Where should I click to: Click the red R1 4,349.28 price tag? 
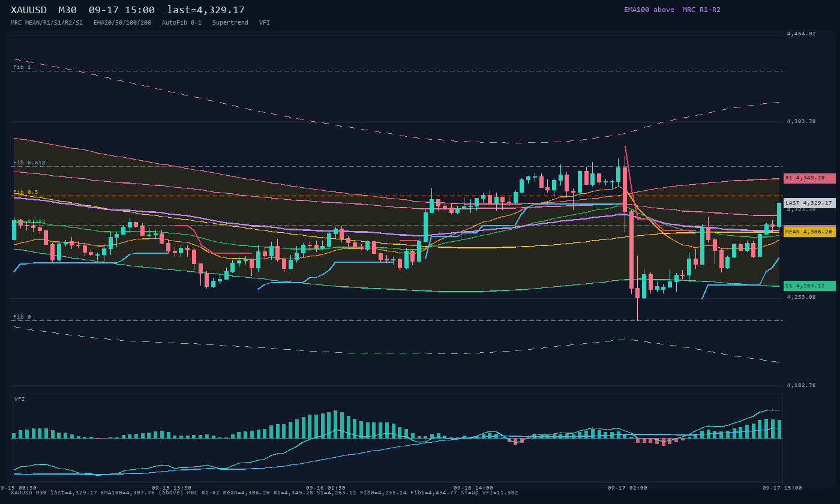[x=809, y=178]
